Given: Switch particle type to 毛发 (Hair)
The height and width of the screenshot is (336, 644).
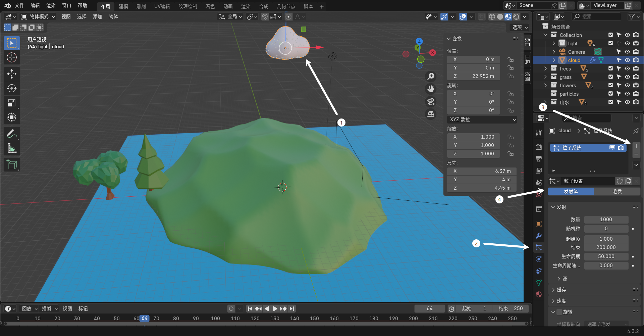Looking at the screenshot, I should point(617,191).
